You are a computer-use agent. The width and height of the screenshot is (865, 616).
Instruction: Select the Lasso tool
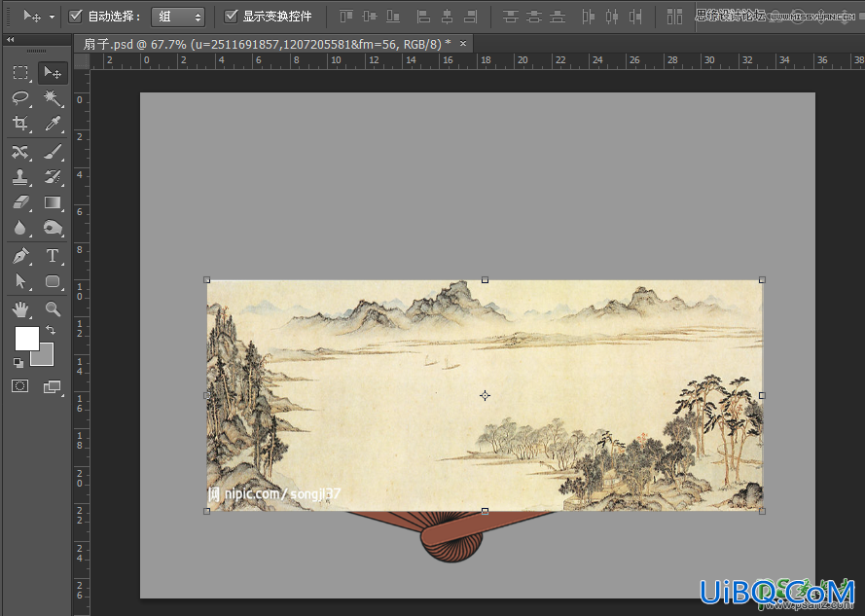[20, 97]
